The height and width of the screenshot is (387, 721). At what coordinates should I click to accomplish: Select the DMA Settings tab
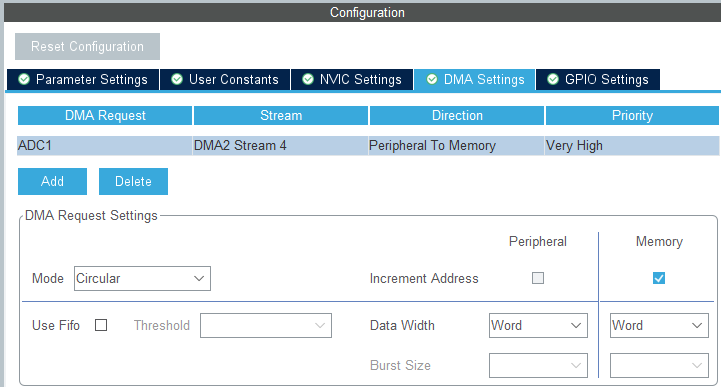[475, 80]
